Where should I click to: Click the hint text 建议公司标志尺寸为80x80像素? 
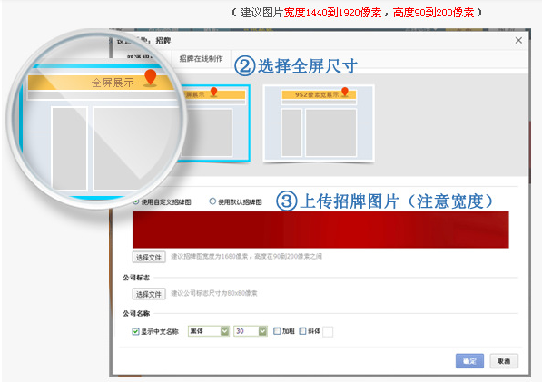pyautogui.click(x=214, y=293)
